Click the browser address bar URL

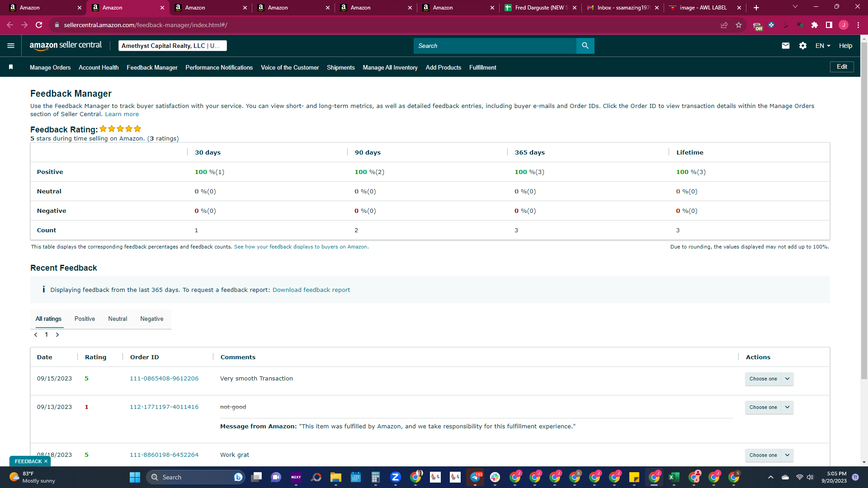[x=146, y=25]
